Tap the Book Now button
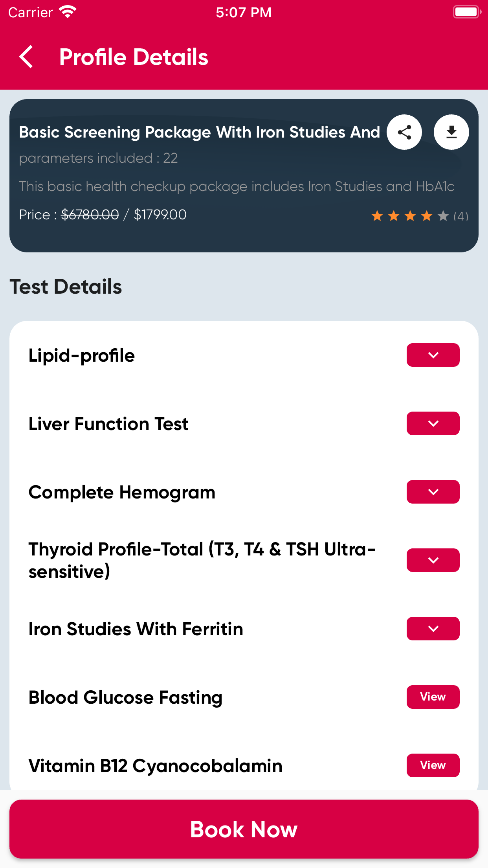Screen dimensions: 488x868 (x=244, y=829)
